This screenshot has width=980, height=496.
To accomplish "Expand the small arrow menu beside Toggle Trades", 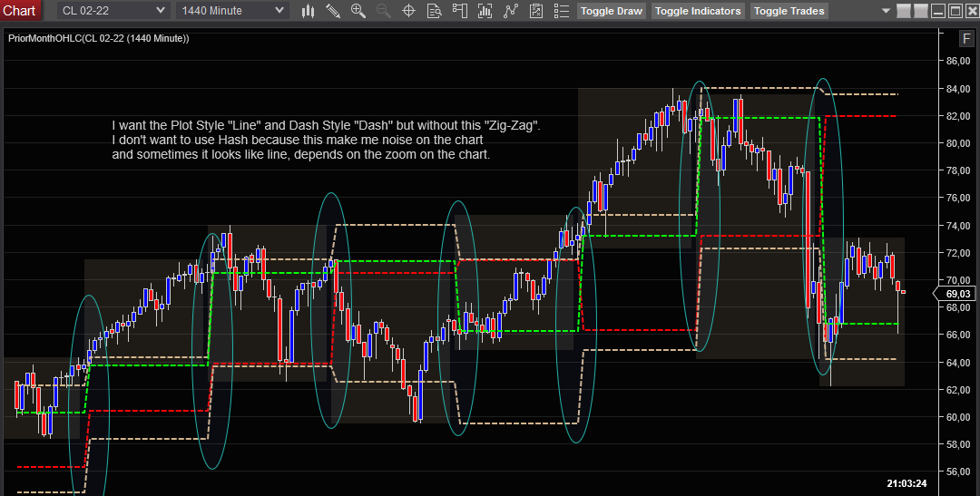I will click(886, 11).
